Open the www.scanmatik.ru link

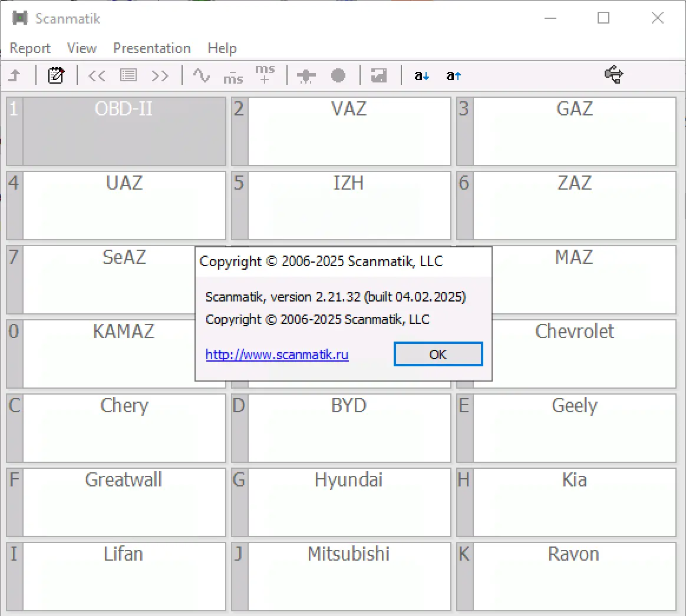tap(276, 355)
